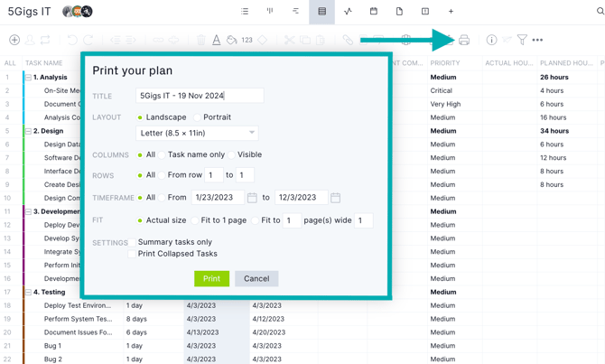Click the milestone diamond icon
Screen dimensions: 605x364
(x=263, y=40)
